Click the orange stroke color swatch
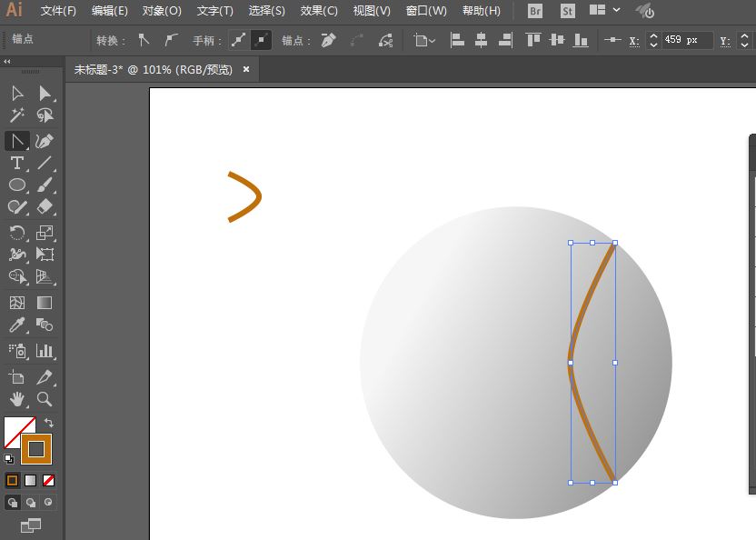Screen dimensions: 756x540 click(36, 449)
